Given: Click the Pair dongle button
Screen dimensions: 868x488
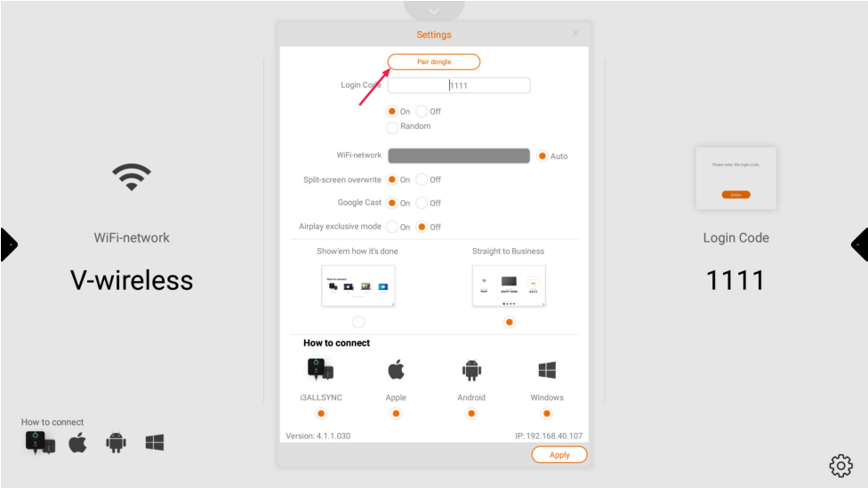Looking at the screenshot, I should (x=434, y=62).
